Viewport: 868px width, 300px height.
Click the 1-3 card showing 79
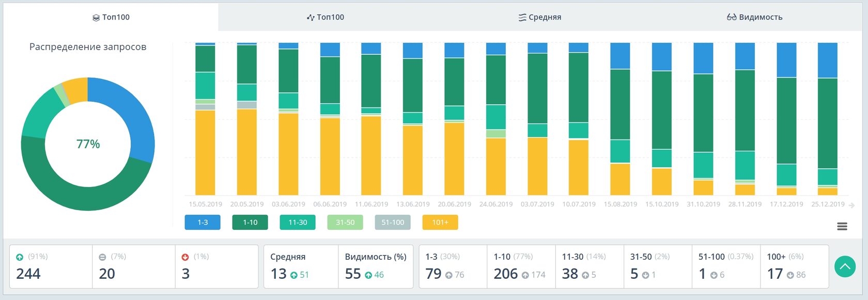[x=453, y=266]
